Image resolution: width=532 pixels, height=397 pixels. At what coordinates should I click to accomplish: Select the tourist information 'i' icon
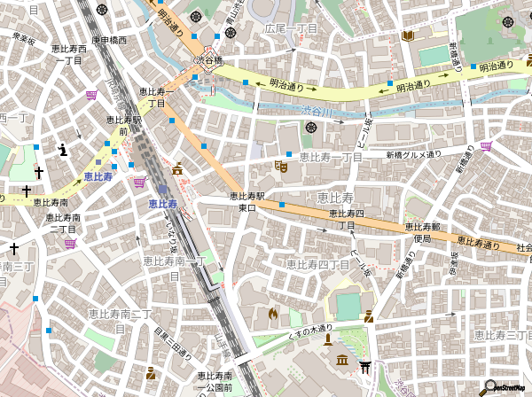[62, 149]
